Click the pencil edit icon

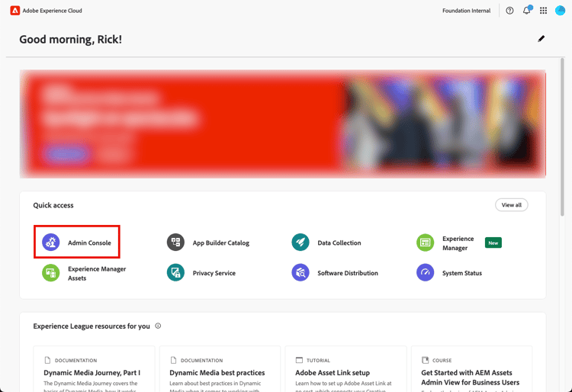(541, 39)
